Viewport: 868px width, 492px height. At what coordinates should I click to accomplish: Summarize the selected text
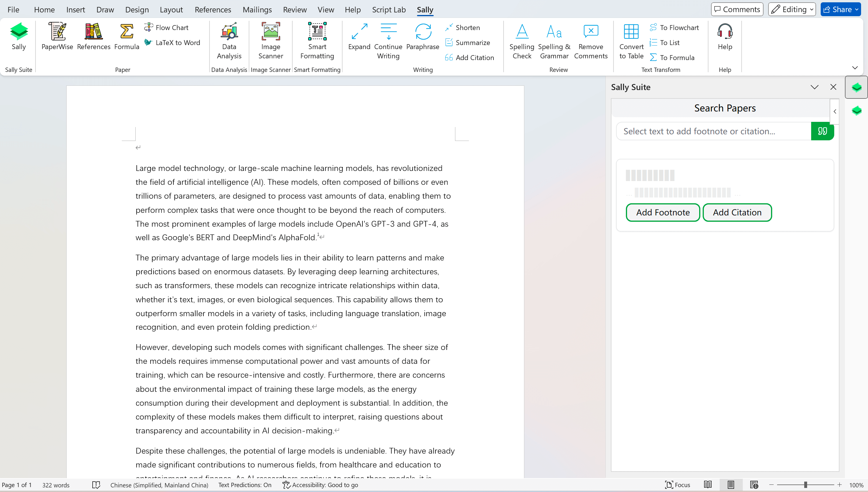pos(467,42)
